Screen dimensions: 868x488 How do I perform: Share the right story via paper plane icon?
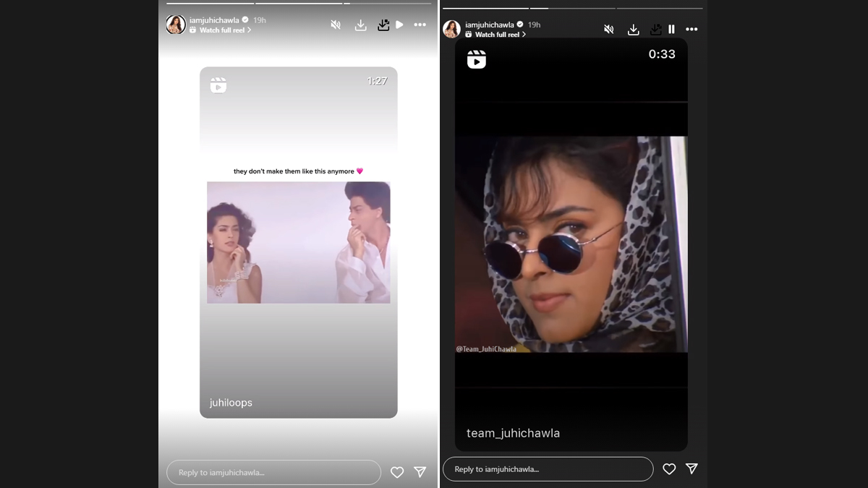point(692,469)
